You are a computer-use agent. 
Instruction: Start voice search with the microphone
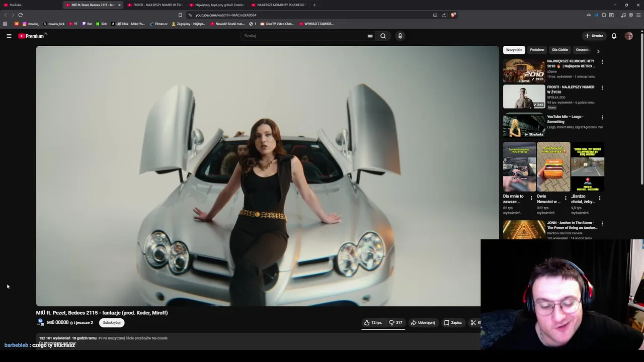(400, 36)
